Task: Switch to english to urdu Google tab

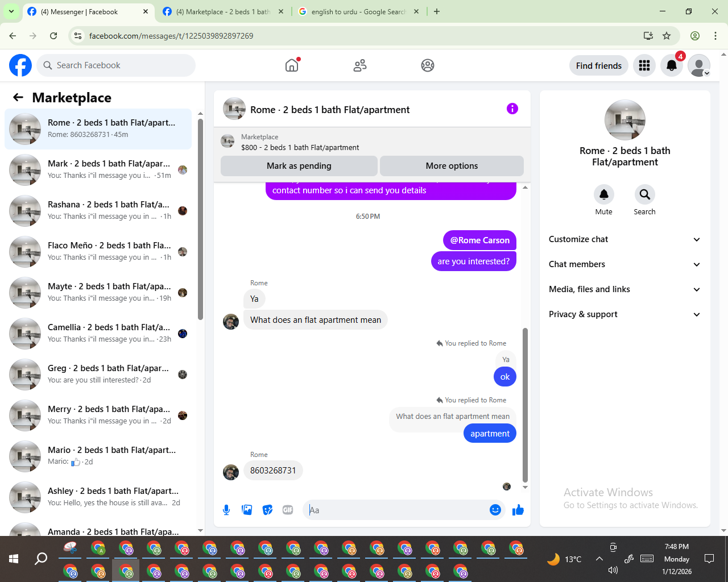Action: tap(358, 11)
